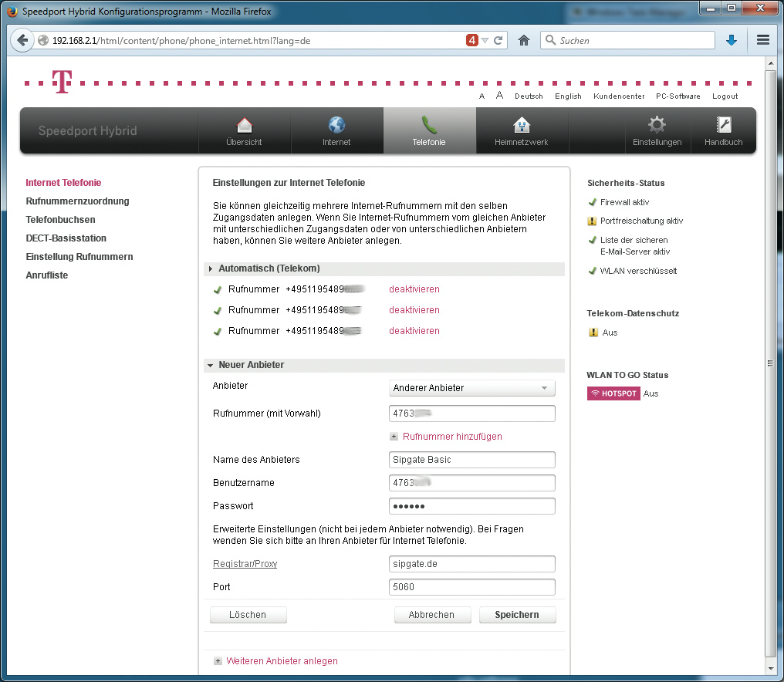Screen dimensions: 784x682
Task: Open the Übersicht house tab
Action: [244, 131]
